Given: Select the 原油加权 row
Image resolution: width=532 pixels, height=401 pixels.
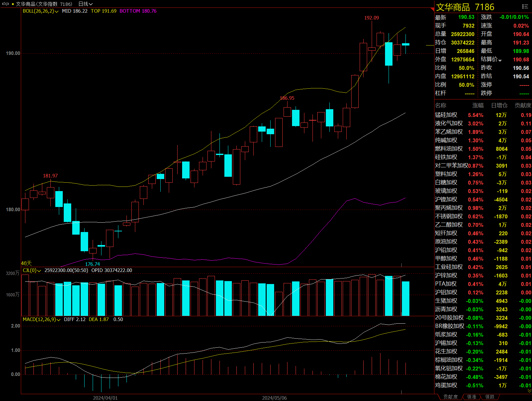Looking at the screenshot, I should point(483,242).
